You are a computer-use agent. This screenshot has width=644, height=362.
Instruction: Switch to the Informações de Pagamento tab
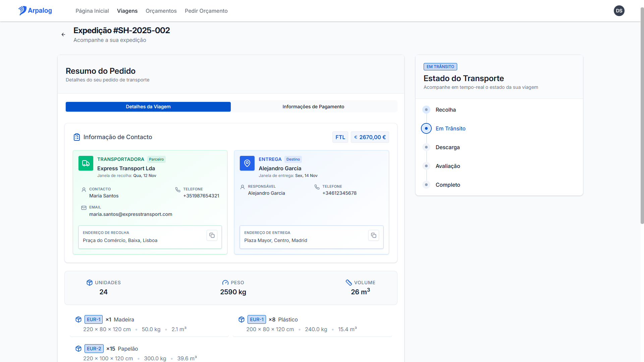coord(313,107)
